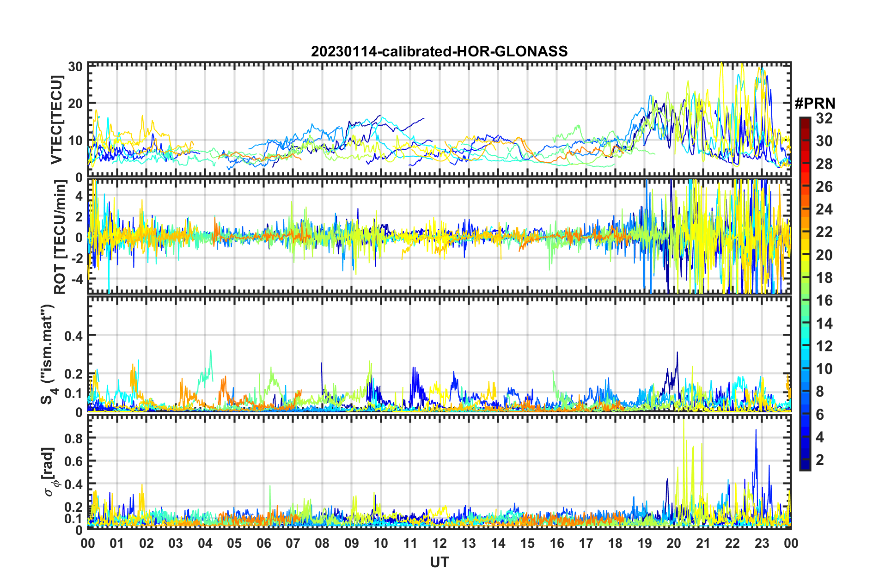Select the 30 tick on the VTEC axis
Image resolution: width=879 pixels, height=588 pixels.
point(75,67)
